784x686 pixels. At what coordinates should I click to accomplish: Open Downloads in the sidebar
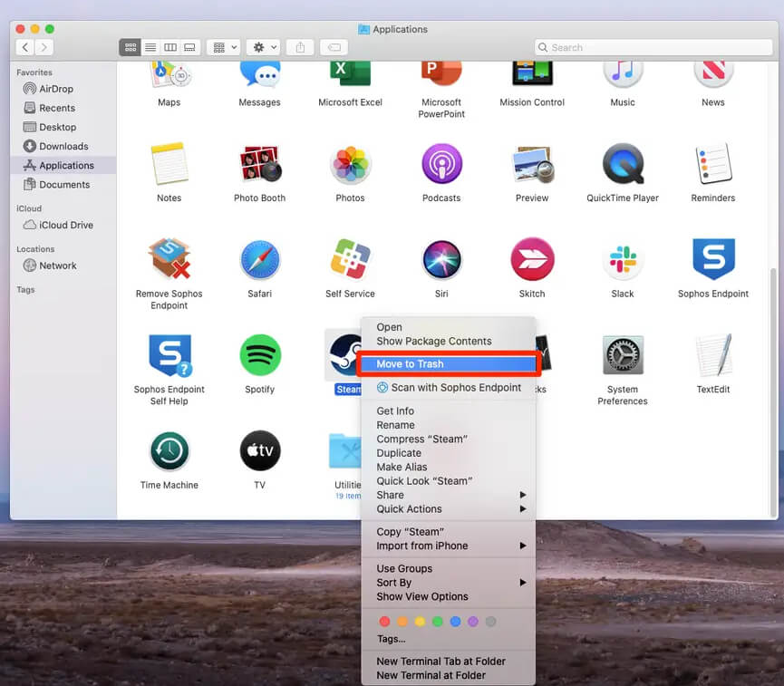click(x=63, y=146)
